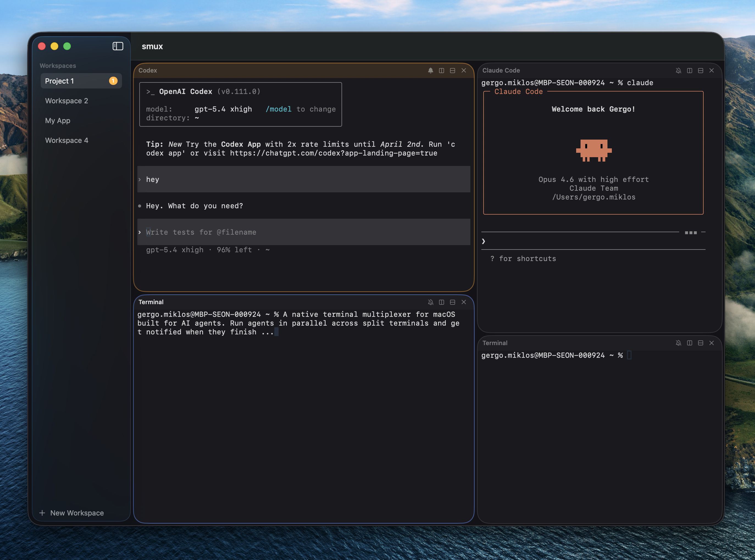
Task: Close the bottom-left Terminal pane
Action: click(x=463, y=302)
